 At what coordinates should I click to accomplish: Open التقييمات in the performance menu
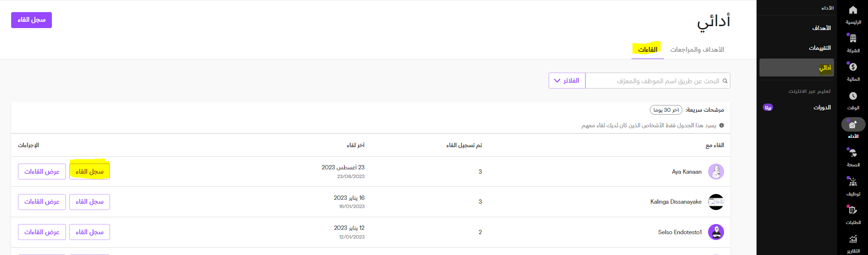[x=820, y=48]
